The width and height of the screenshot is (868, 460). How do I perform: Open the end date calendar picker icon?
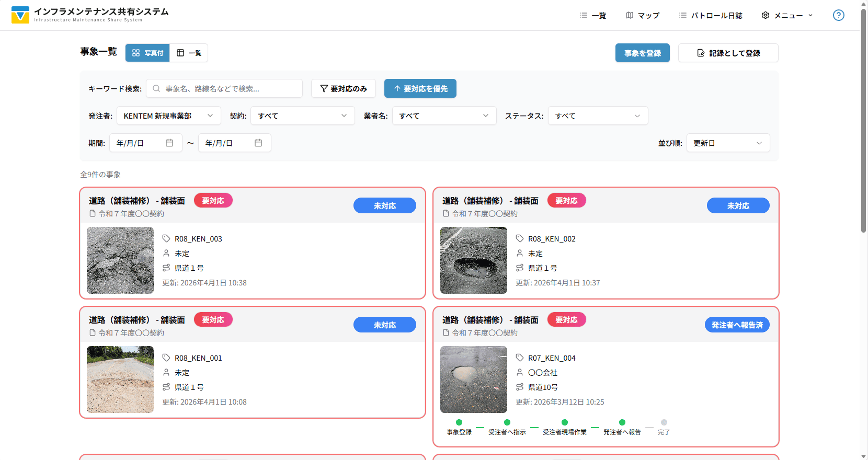pos(258,143)
